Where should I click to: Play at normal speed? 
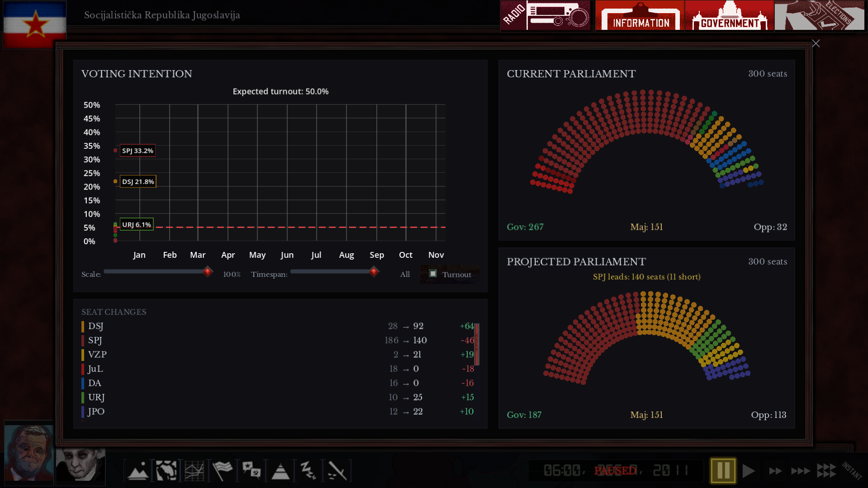[749, 471]
